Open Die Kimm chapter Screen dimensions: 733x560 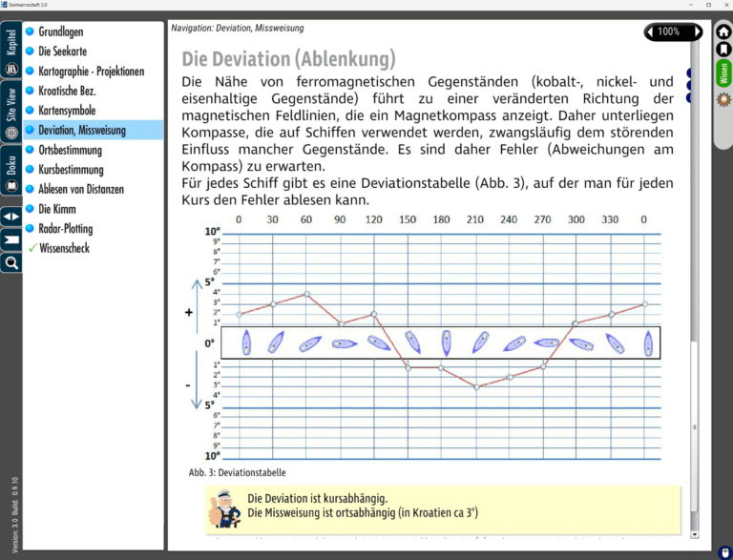click(x=57, y=209)
